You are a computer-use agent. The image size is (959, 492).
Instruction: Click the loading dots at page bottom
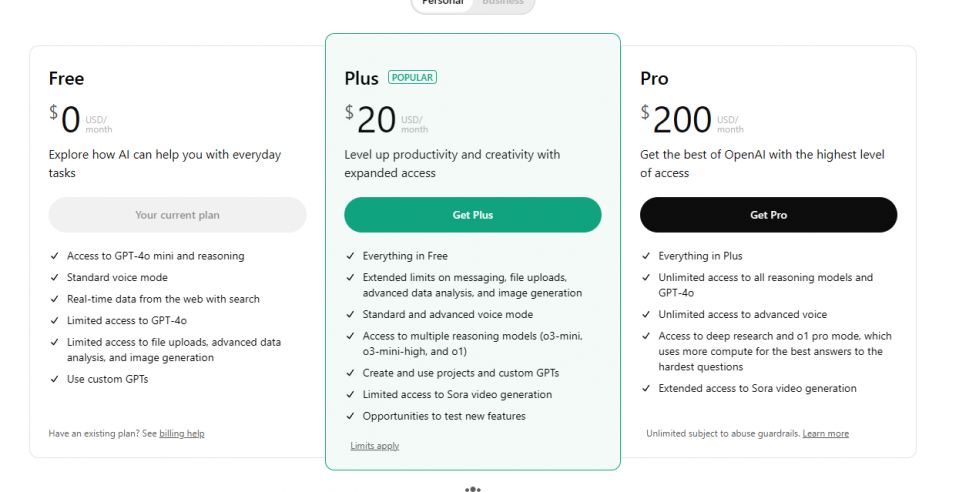[x=473, y=489]
